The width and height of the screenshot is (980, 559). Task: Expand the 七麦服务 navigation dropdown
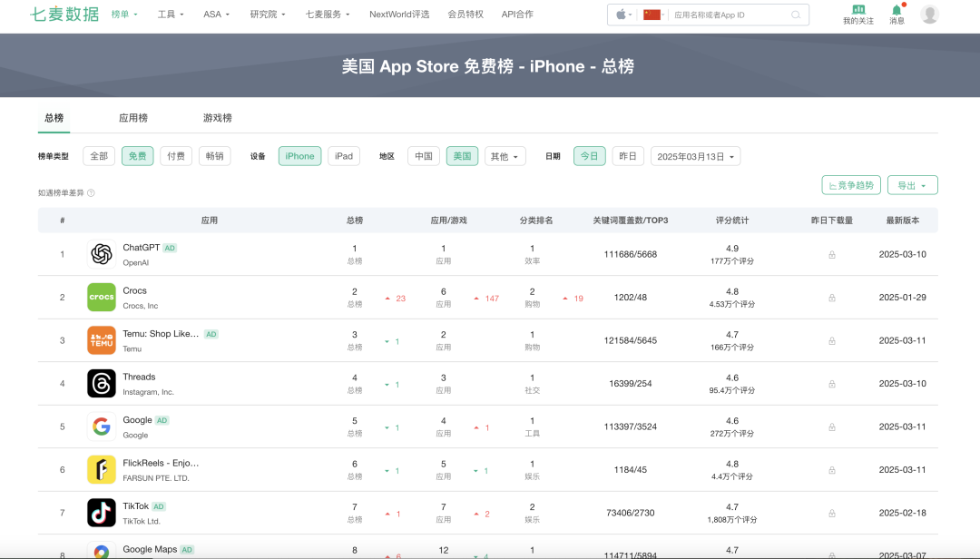click(328, 15)
